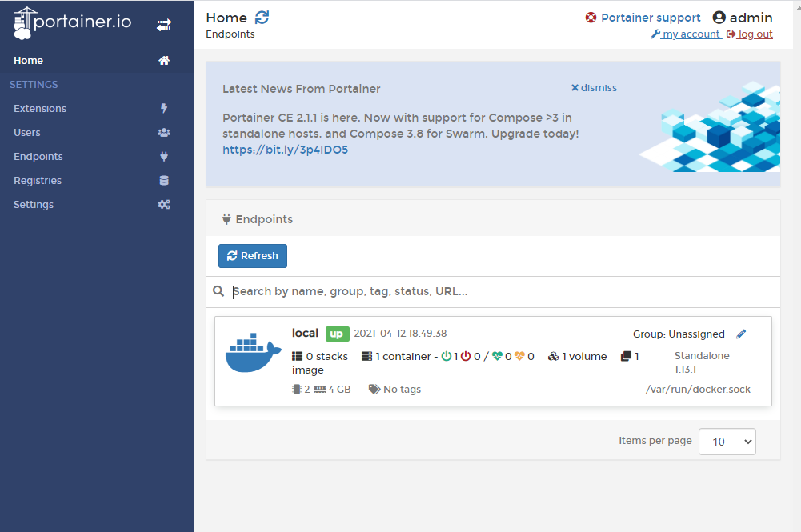Click the refresh icon beside Home title
This screenshot has height=532, width=801.
(262, 18)
